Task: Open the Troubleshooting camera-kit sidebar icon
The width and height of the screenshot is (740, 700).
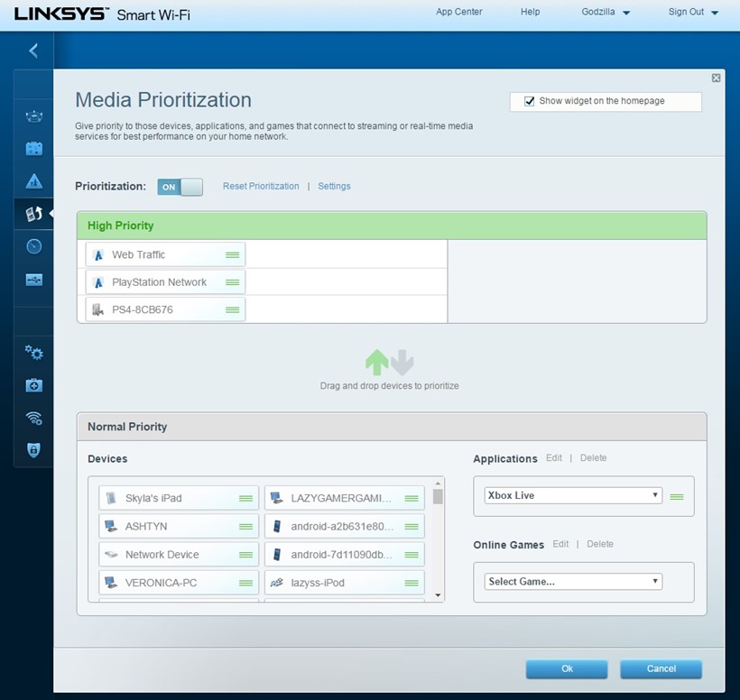Action: (x=34, y=385)
